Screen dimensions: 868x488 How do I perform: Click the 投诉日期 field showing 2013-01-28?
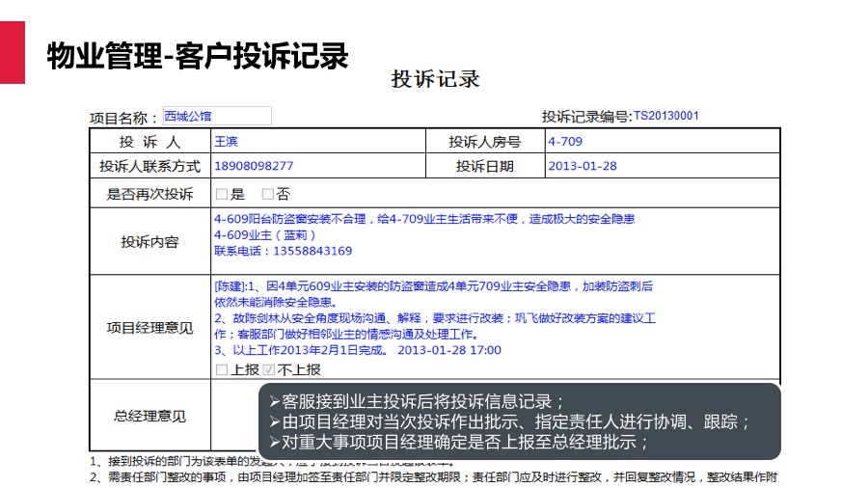[x=660, y=166]
